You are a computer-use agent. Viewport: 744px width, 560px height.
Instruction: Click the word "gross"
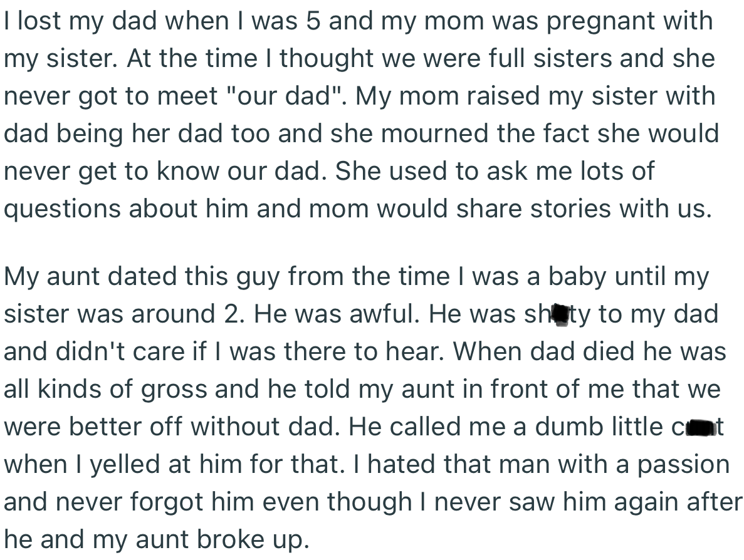tap(173, 390)
